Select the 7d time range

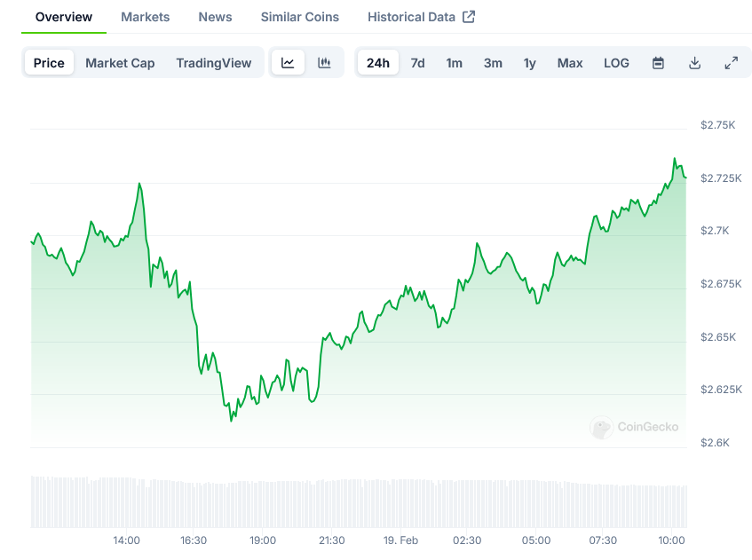[x=417, y=63]
